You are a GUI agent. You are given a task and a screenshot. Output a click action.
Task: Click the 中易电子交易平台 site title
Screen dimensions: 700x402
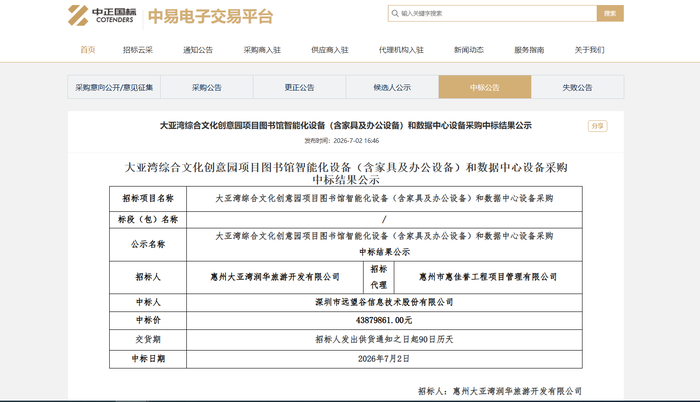coord(210,17)
